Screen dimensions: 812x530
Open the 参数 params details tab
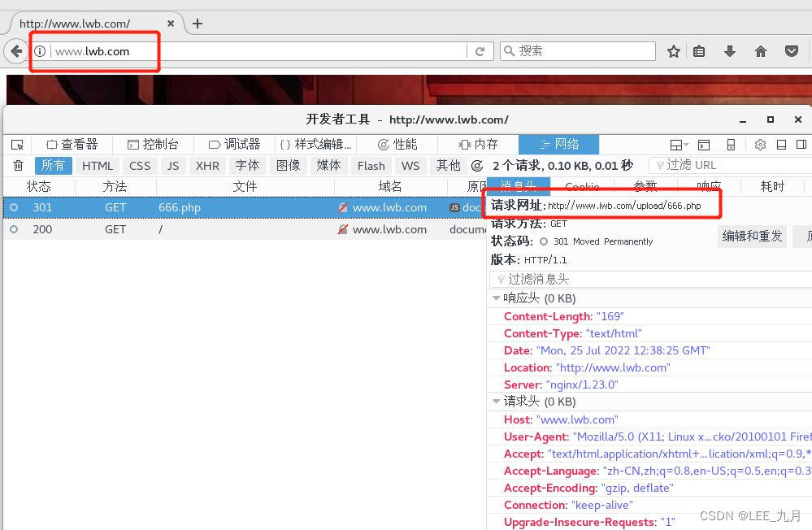coord(645,186)
